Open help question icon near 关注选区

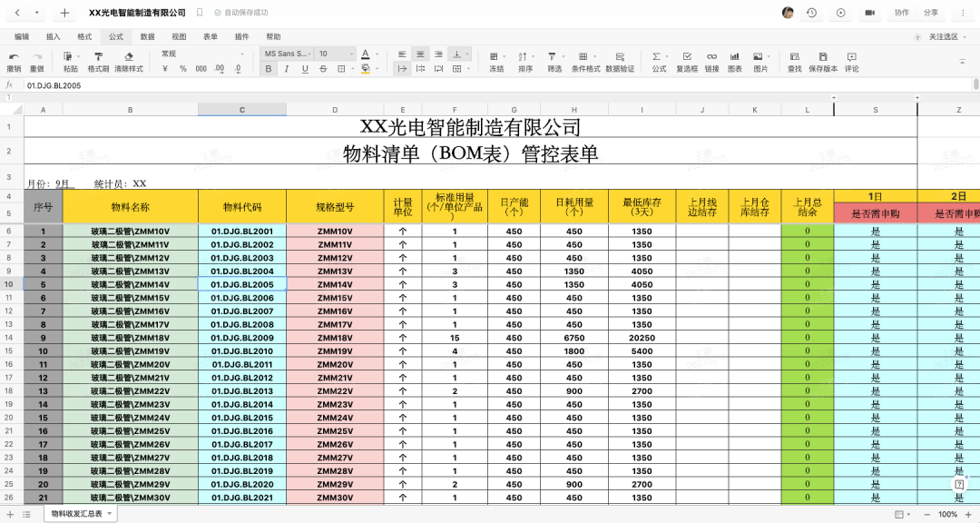pos(917,37)
